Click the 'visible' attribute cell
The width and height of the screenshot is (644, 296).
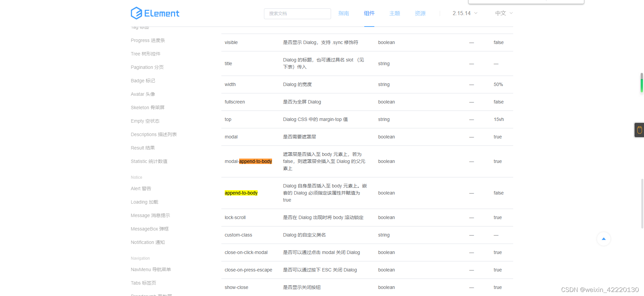pos(231,42)
